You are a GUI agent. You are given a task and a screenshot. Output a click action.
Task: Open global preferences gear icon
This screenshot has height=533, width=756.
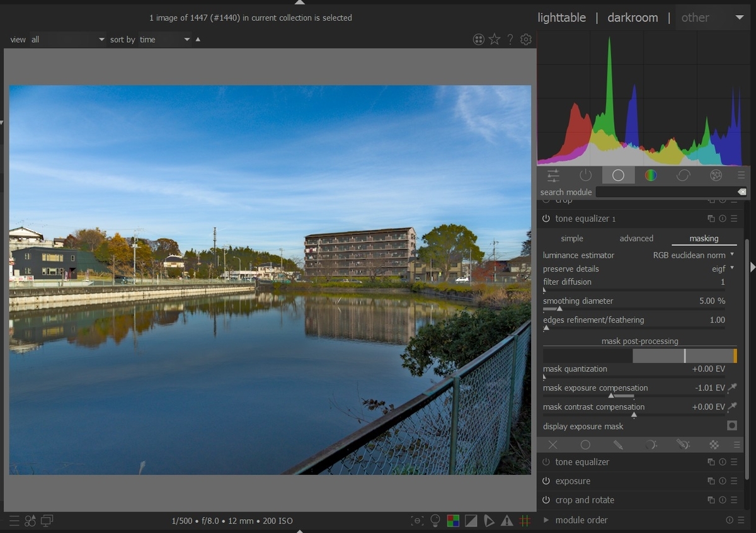[526, 40]
